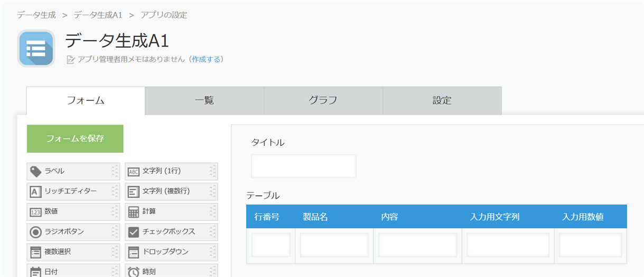Click the フォームを保存 button
Image resolution: width=644 pixels, height=277 pixels.
pyautogui.click(x=75, y=138)
